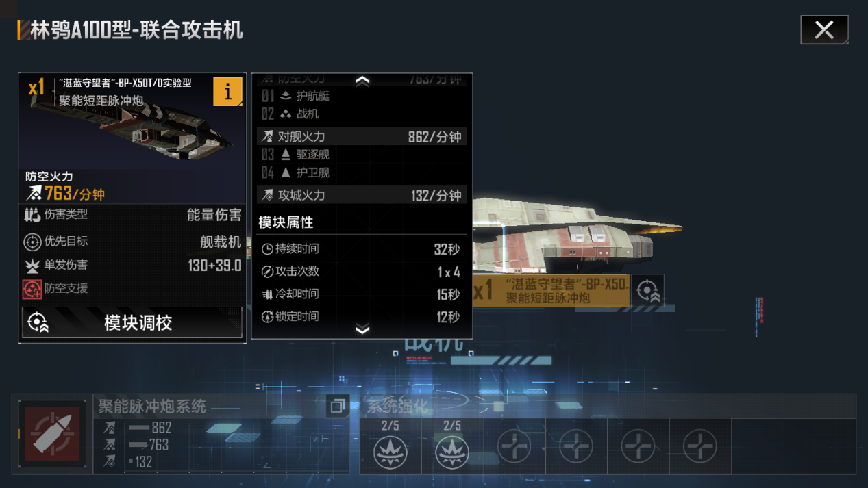This screenshot has width=868, height=488.
Task: Select the first 2/5 enhancement icon
Action: point(390,452)
